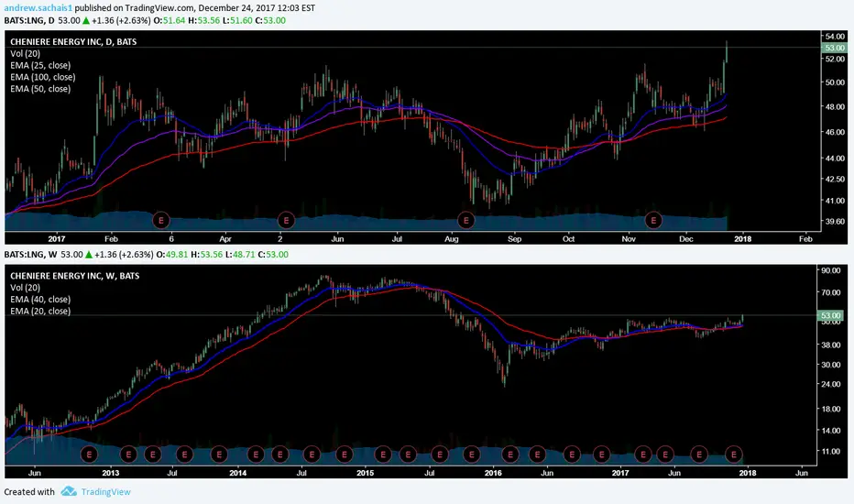Click the O:49.81 open value in the weekly header
854x504 pixels.
pos(172,255)
